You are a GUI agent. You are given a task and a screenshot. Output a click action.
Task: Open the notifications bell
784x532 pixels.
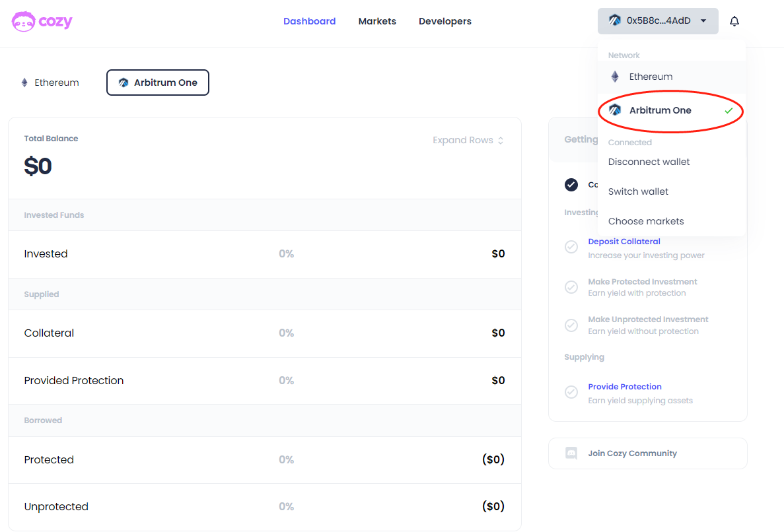pos(734,21)
